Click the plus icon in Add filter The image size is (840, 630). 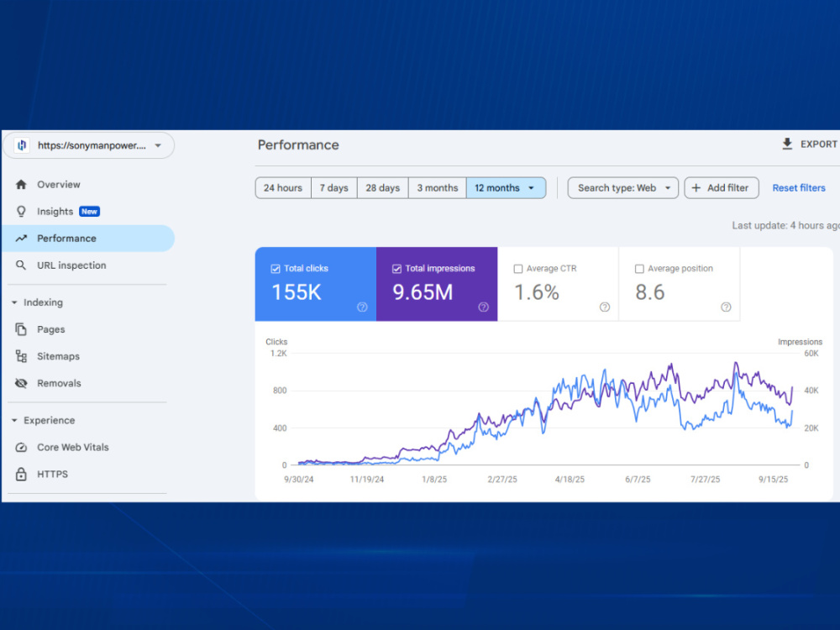(696, 188)
